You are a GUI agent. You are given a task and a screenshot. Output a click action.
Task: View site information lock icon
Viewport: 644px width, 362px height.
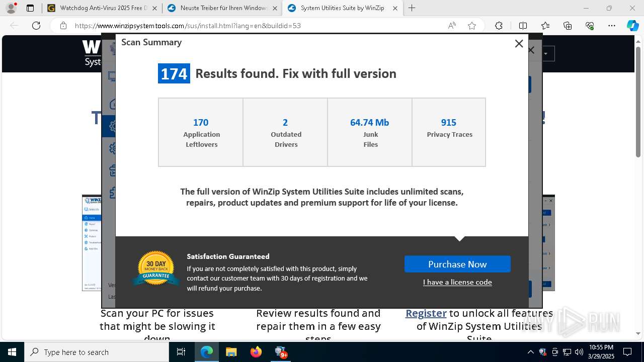pos(63,26)
